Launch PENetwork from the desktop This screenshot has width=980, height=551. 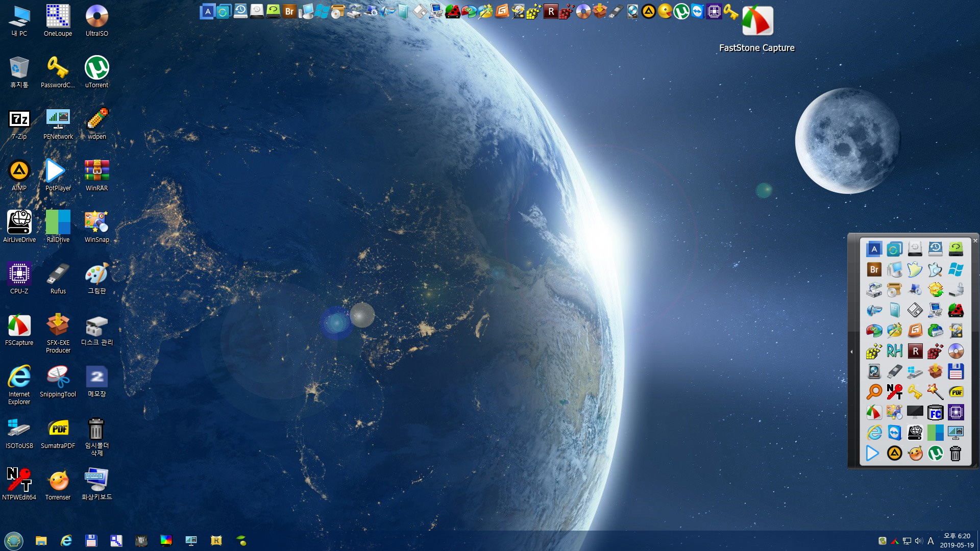[x=58, y=124]
